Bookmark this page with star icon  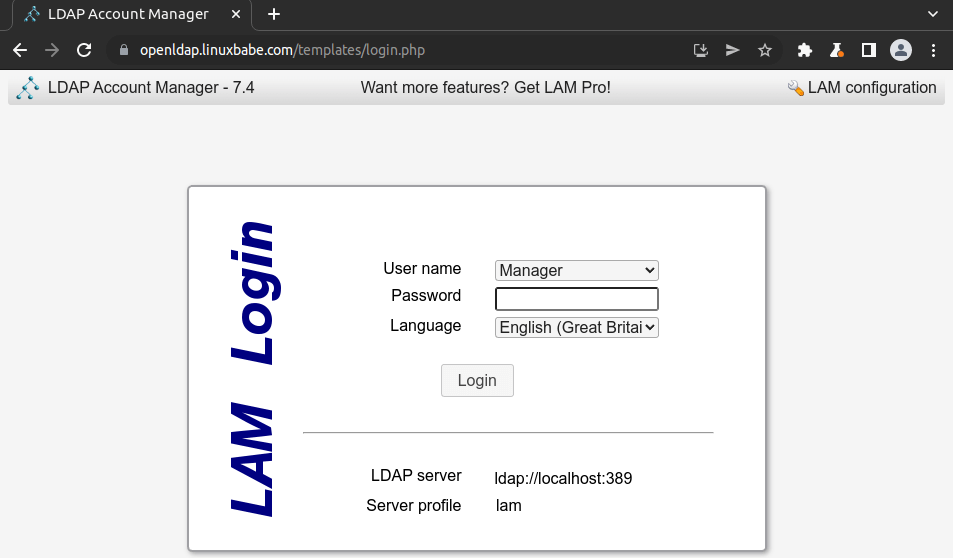[x=765, y=50]
